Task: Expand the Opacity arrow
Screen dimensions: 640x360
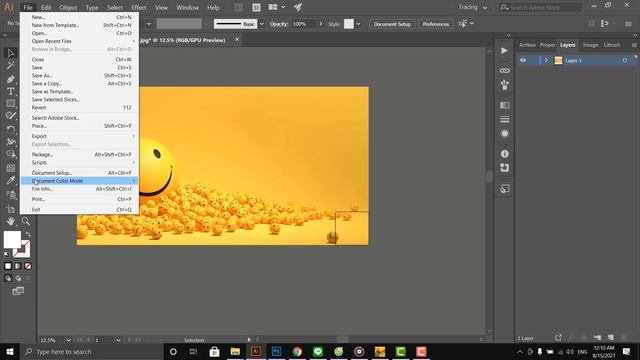Action: [321, 24]
